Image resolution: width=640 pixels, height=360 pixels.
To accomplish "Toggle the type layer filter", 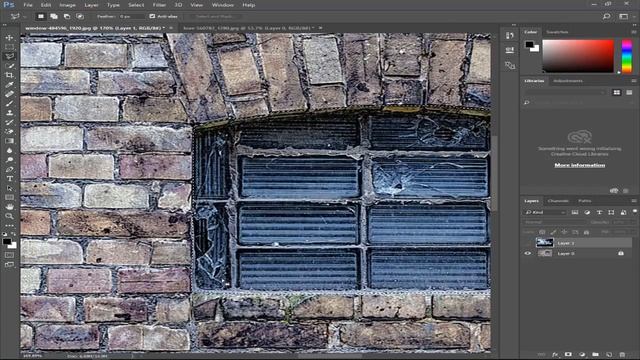I will click(x=599, y=212).
